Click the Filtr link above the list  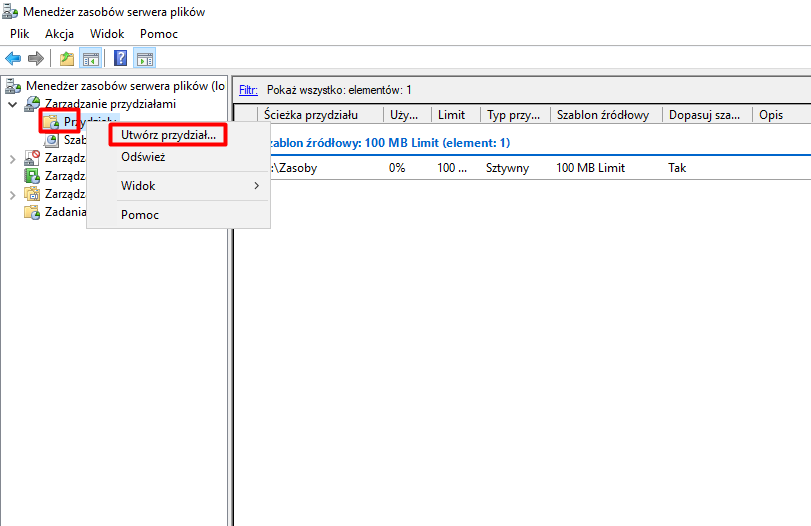click(x=248, y=90)
